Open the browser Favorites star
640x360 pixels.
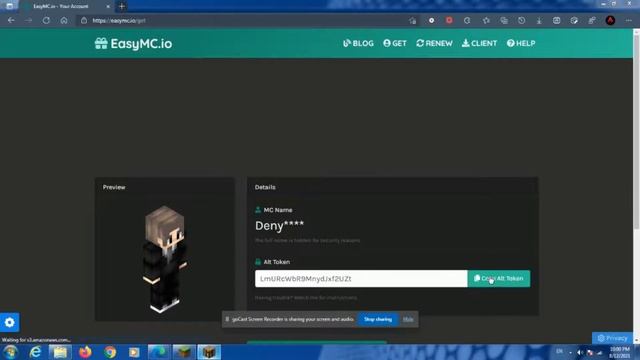point(486,20)
